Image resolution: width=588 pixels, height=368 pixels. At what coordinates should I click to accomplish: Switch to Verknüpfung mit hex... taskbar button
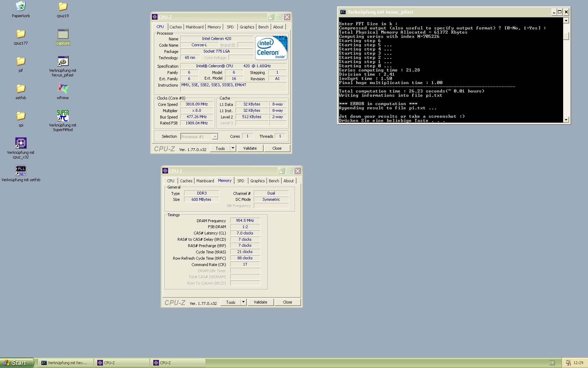66,363
